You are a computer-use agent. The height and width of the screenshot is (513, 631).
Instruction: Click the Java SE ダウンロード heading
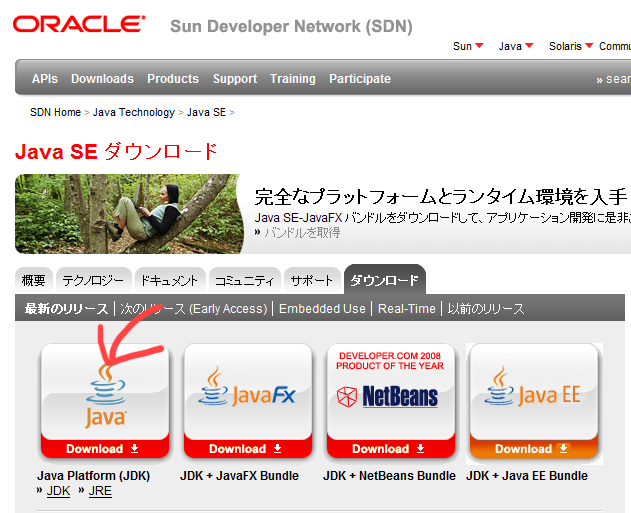(x=116, y=152)
